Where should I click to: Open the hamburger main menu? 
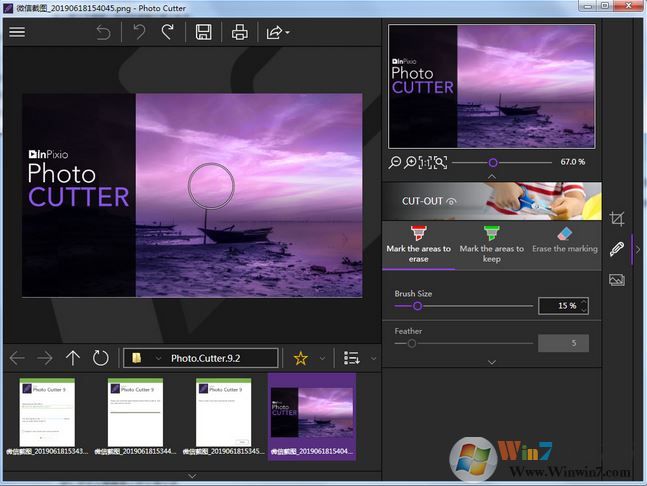tap(17, 32)
